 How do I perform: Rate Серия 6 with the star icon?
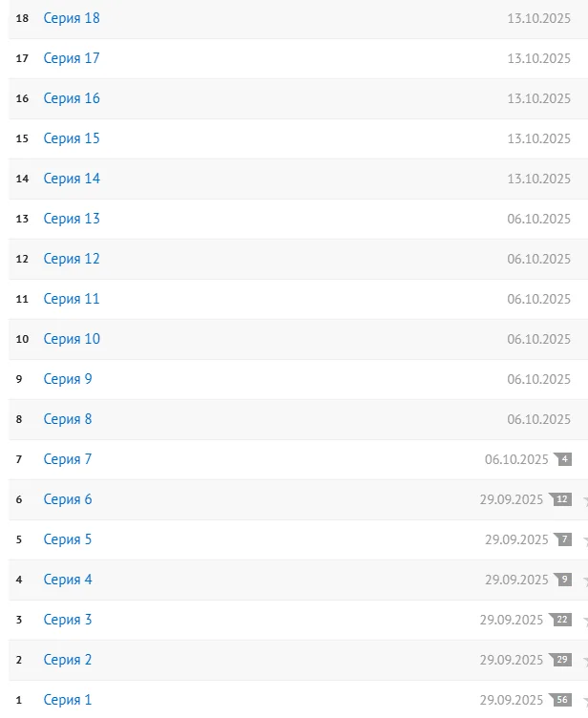(584, 499)
